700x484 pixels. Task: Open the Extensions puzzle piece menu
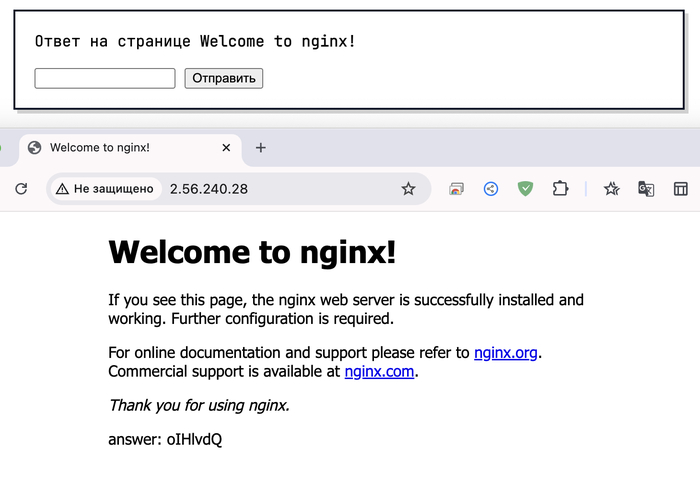560,188
